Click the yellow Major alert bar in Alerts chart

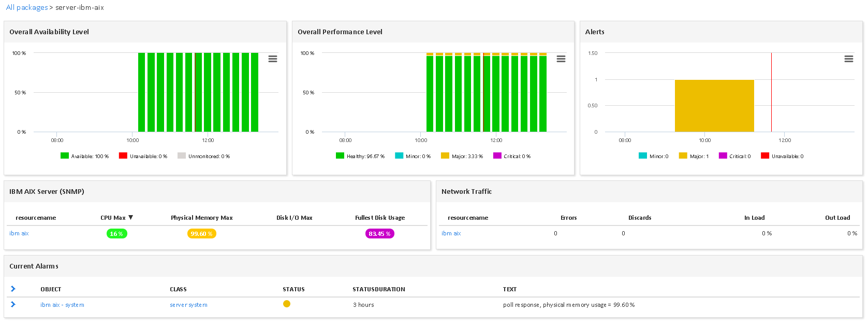click(x=714, y=106)
